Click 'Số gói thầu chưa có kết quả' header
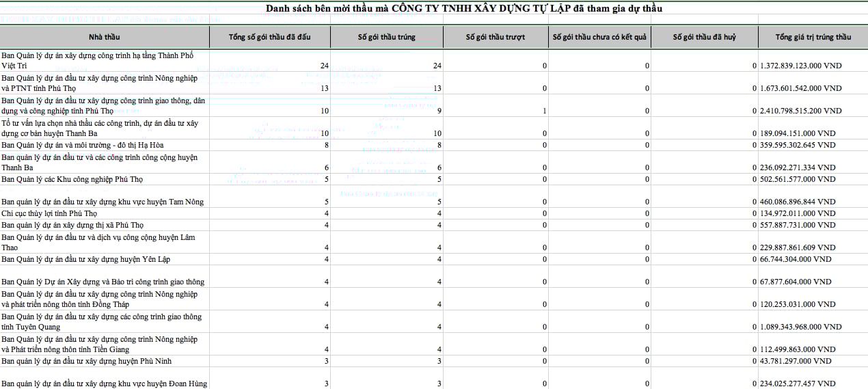Viewport: 868px width, 389px height. pyautogui.click(x=599, y=37)
